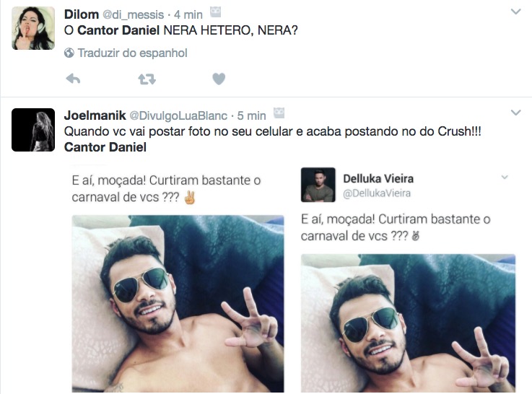Reply to Dilom's tweet
The width and height of the screenshot is (532, 394).
click(x=73, y=79)
